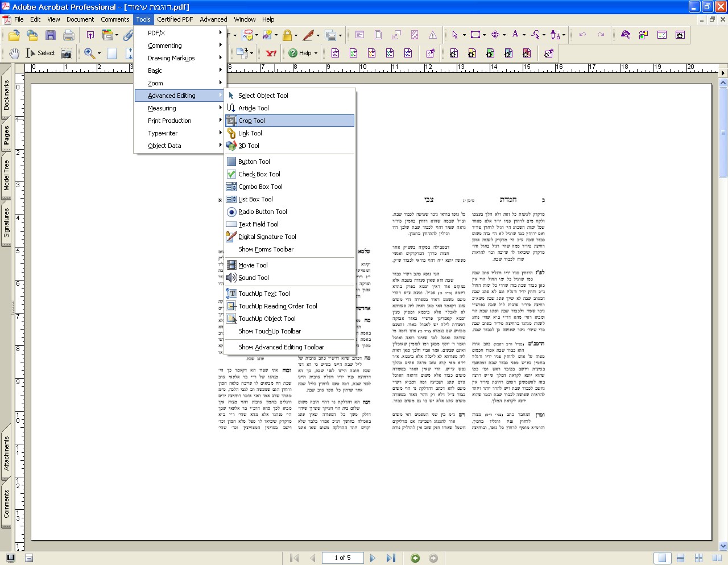Click the Save floppy disk icon
The image size is (728, 565).
click(x=51, y=35)
